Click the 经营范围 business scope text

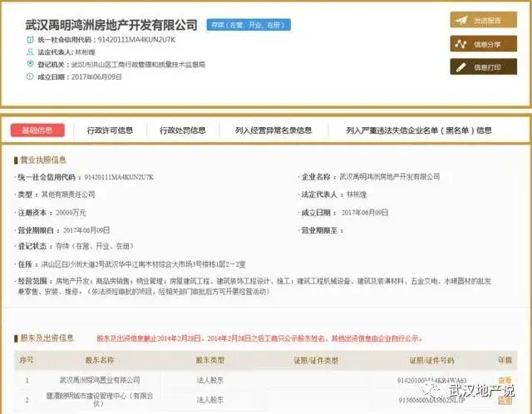tap(254, 286)
